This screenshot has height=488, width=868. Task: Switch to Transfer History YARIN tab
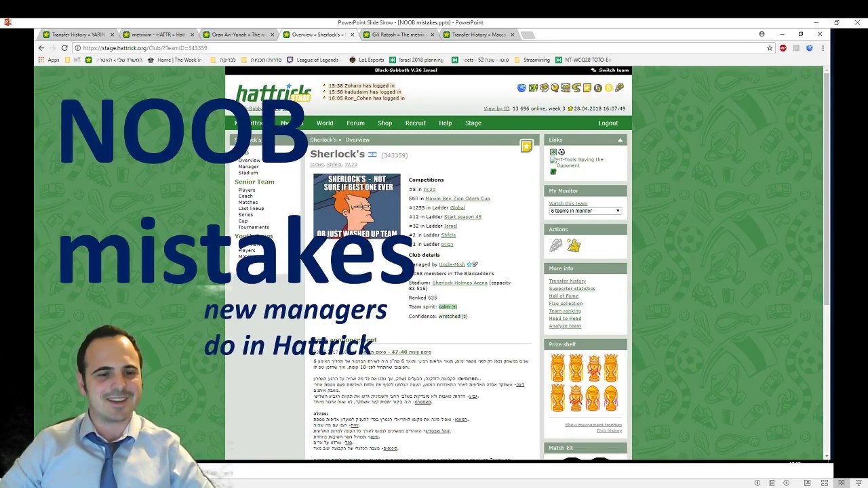click(x=77, y=35)
